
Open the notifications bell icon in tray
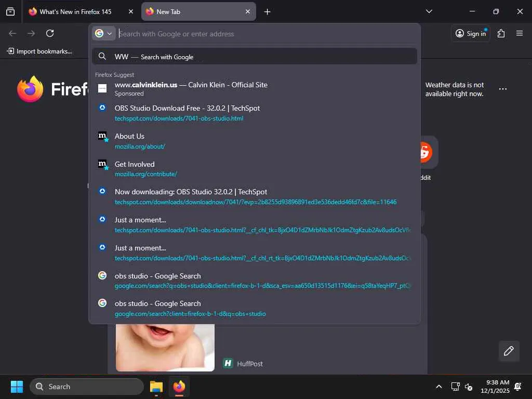pyautogui.click(x=518, y=387)
